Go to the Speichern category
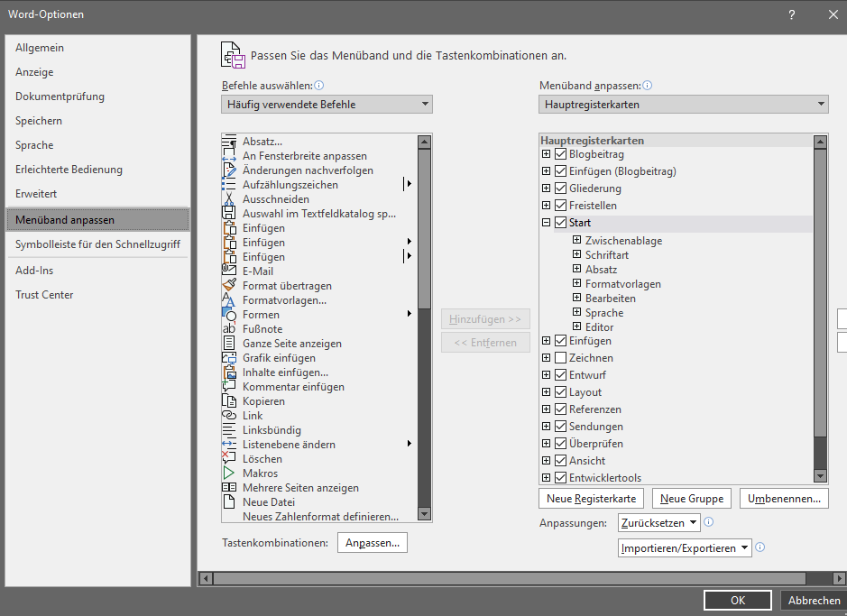The width and height of the screenshot is (847, 616). pos(97,120)
